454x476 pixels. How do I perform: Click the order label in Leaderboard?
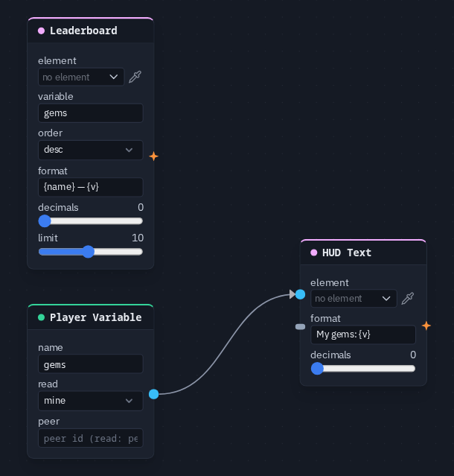[x=51, y=133]
